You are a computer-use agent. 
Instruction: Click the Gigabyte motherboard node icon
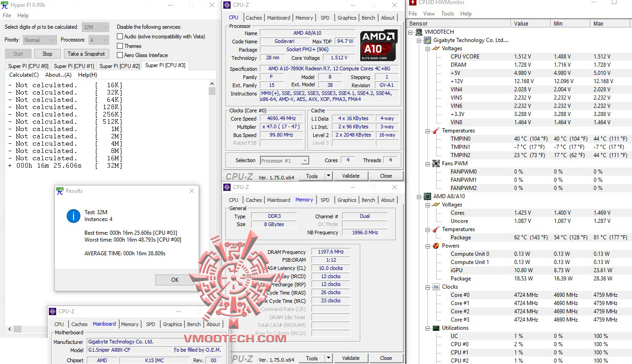(427, 40)
